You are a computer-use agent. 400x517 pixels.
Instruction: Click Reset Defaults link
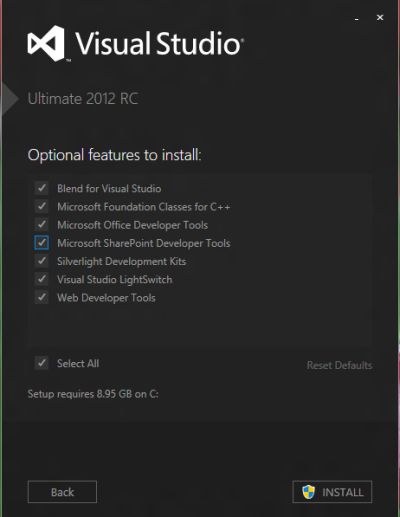coord(339,365)
